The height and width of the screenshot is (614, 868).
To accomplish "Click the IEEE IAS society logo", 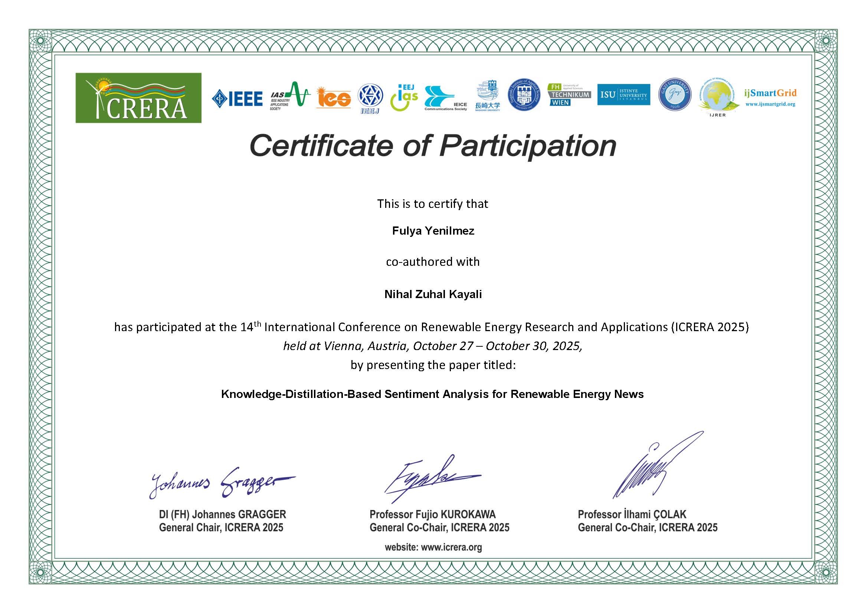I will pos(289,97).
